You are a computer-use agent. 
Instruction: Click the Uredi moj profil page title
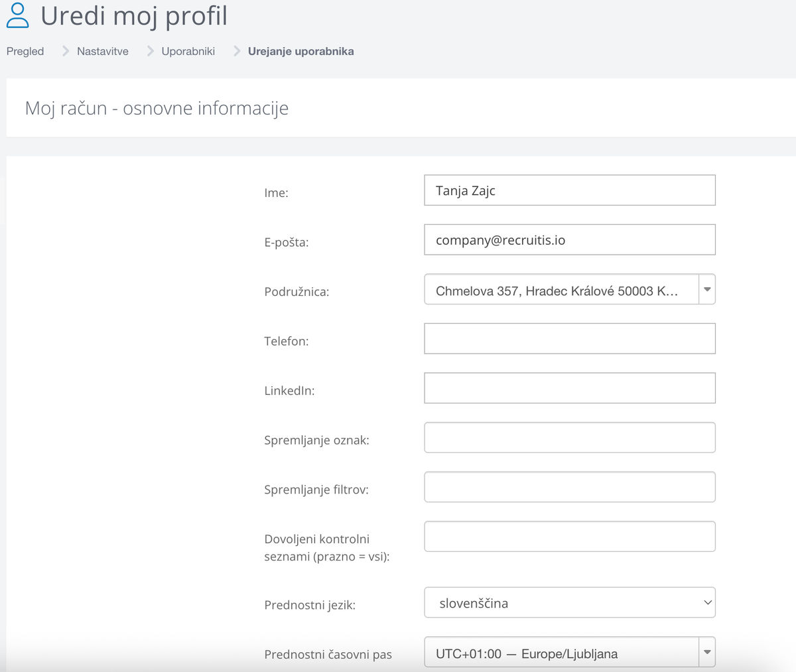pyautogui.click(x=134, y=16)
